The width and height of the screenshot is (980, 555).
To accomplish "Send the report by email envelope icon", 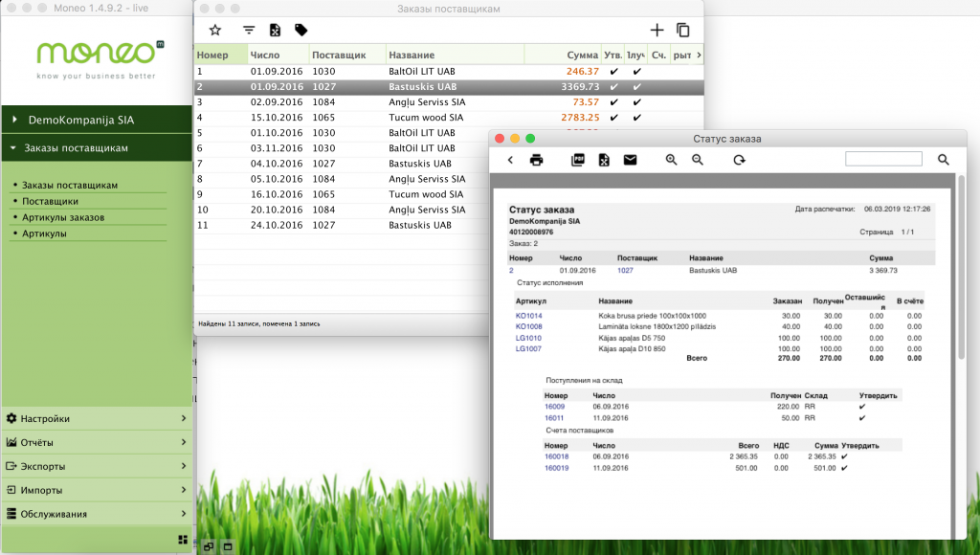I will [630, 160].
